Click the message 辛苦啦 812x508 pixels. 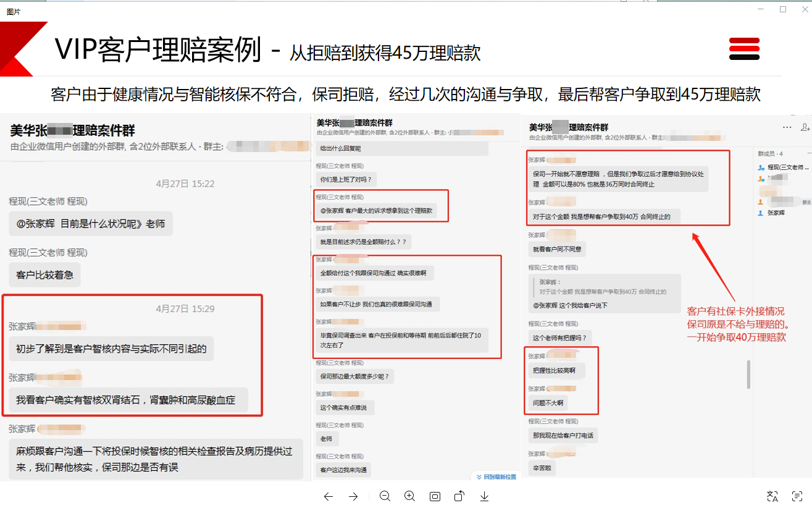(542, 468)
